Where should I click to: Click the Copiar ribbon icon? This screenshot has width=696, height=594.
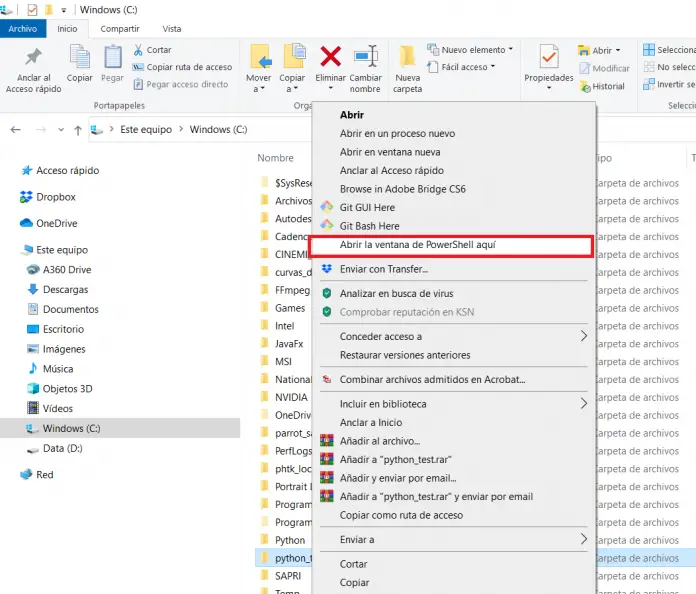(x=80, y=58)
